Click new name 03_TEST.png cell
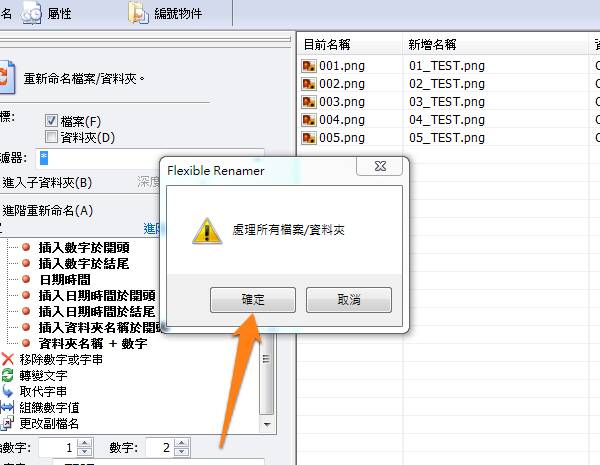This screenshot has width=600, height=465. (447, 102)
